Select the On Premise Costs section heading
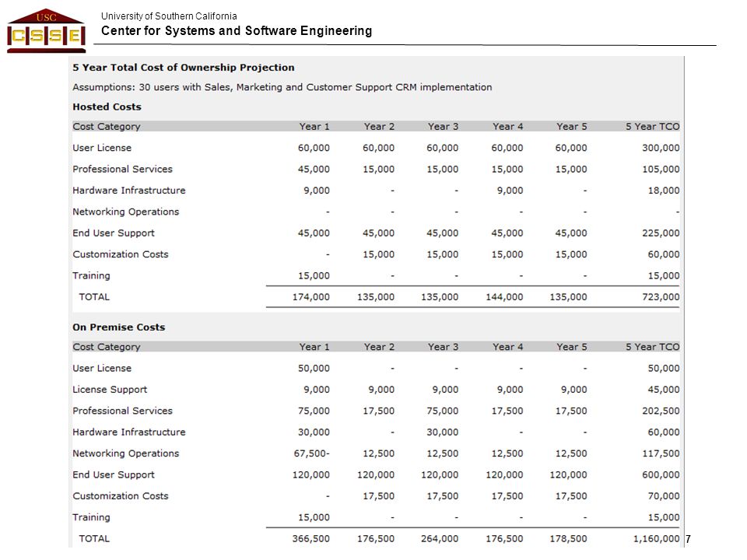This screenshot has height=560, width=747. tap(118, 327)
